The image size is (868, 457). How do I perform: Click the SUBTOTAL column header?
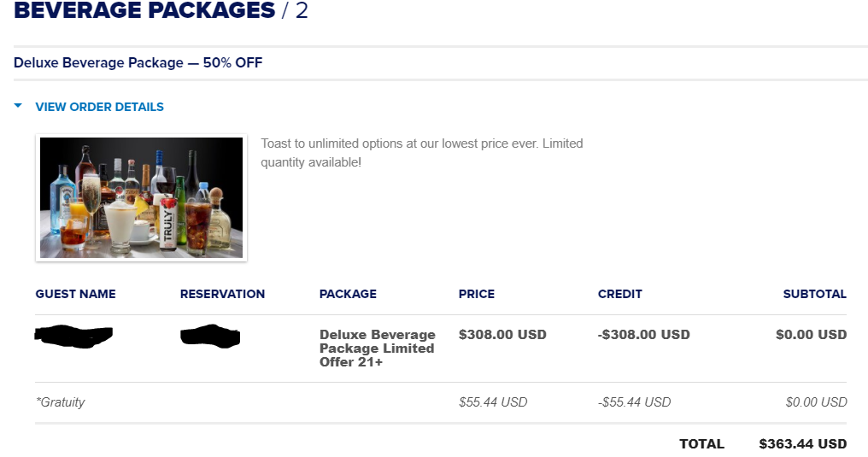(815, 294)
